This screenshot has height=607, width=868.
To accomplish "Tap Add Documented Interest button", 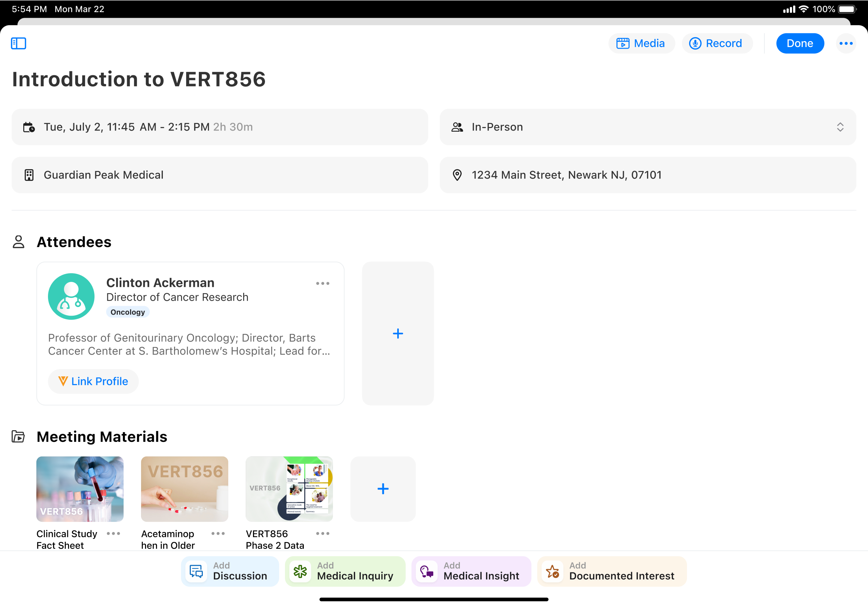I will click(x=611, y=571).
